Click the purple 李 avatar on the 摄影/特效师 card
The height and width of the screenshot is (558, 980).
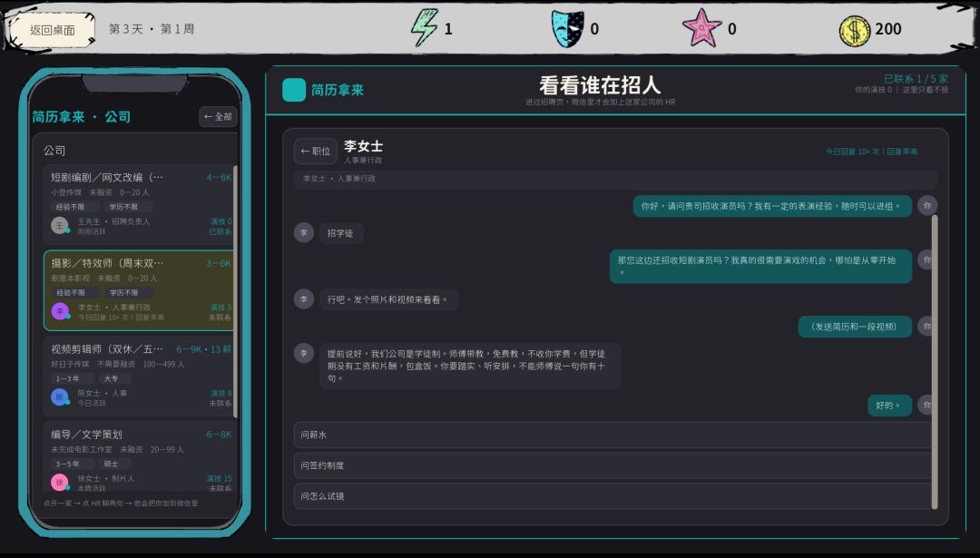(61, 311)
